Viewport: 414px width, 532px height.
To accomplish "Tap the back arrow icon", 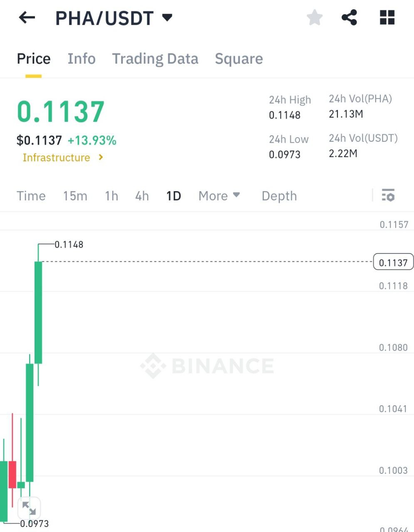I will [27, 18].
